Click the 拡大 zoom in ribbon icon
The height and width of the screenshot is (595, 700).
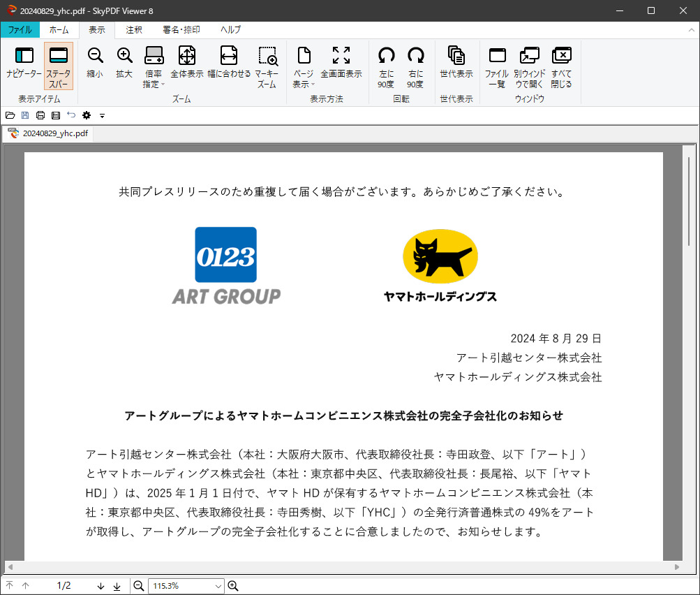124,63
